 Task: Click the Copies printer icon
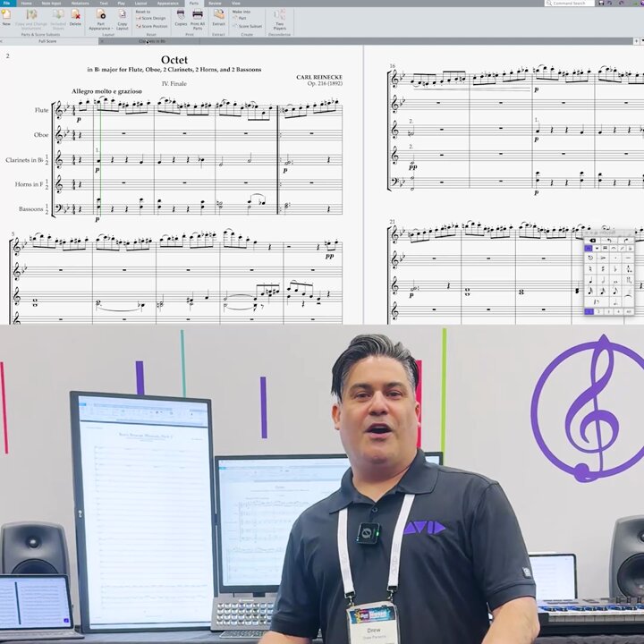pyautogui.click(x=181, y=18)
